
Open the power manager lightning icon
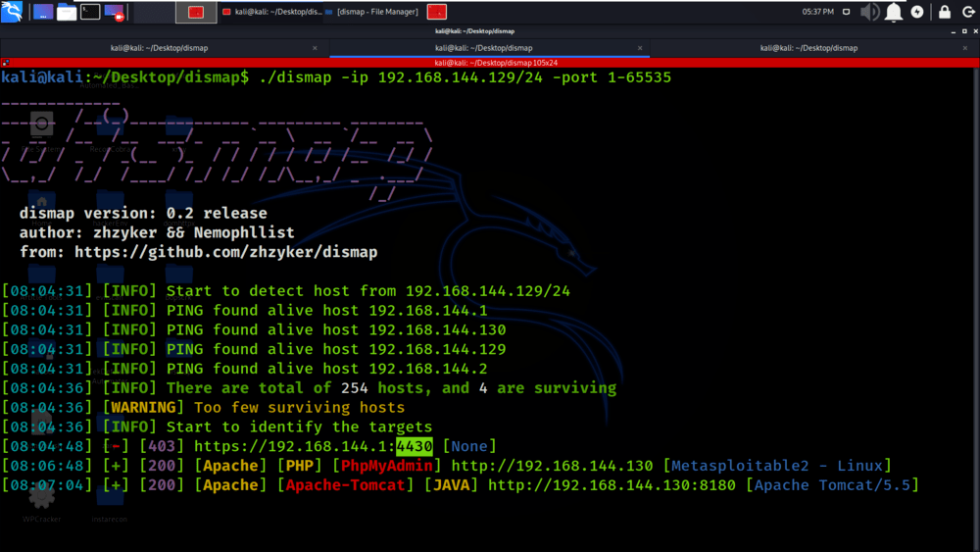[917, 12]
